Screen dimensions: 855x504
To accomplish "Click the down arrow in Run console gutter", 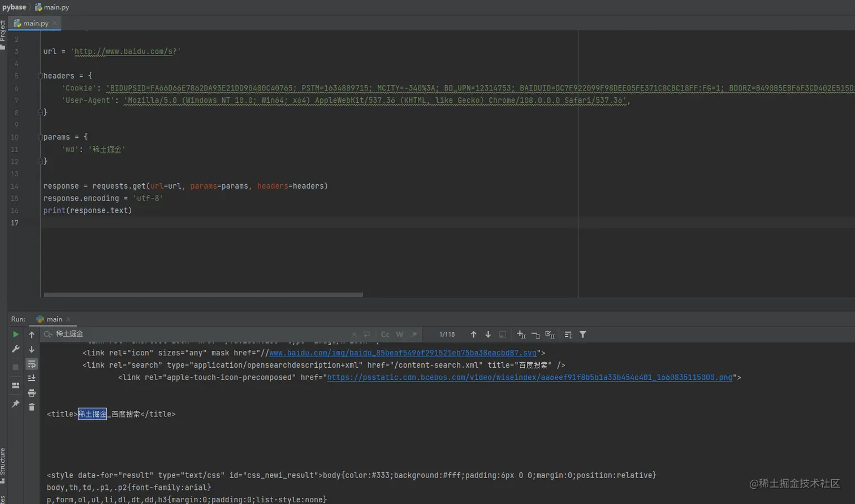I will point(32,349).
